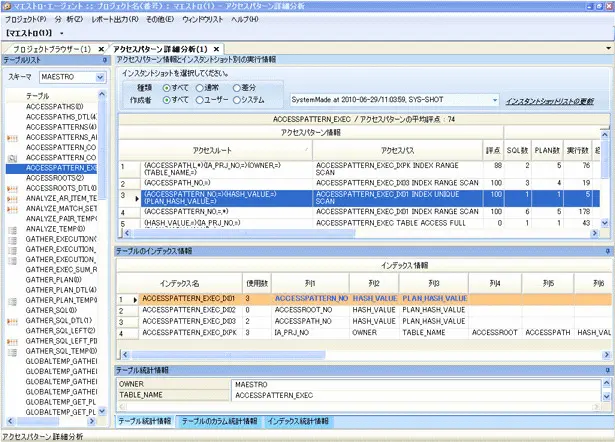Screen dimensions: 615x442
Task: Click the icon beside ACCESSPATTERNS_AI table
Action: coord(13,138)
